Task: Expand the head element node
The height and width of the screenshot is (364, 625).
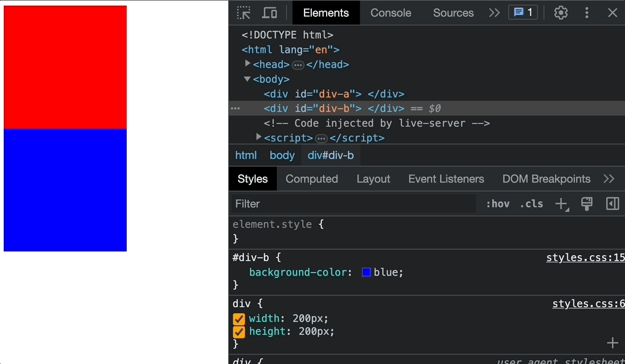Action: pos(248,64)
